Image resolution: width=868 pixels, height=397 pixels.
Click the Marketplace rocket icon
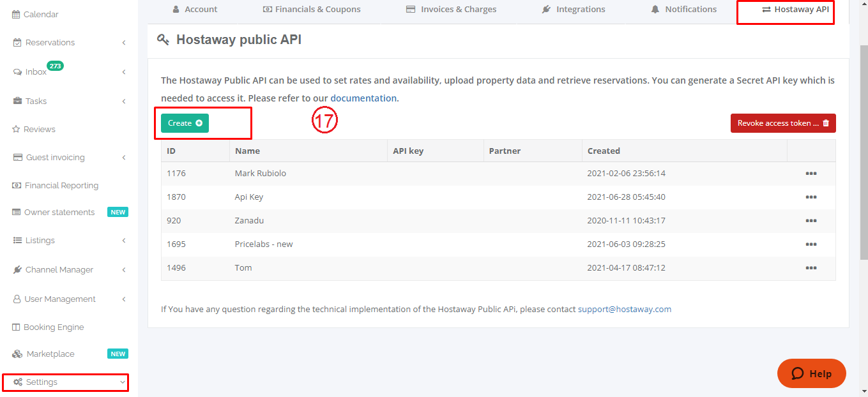[17, 354]
